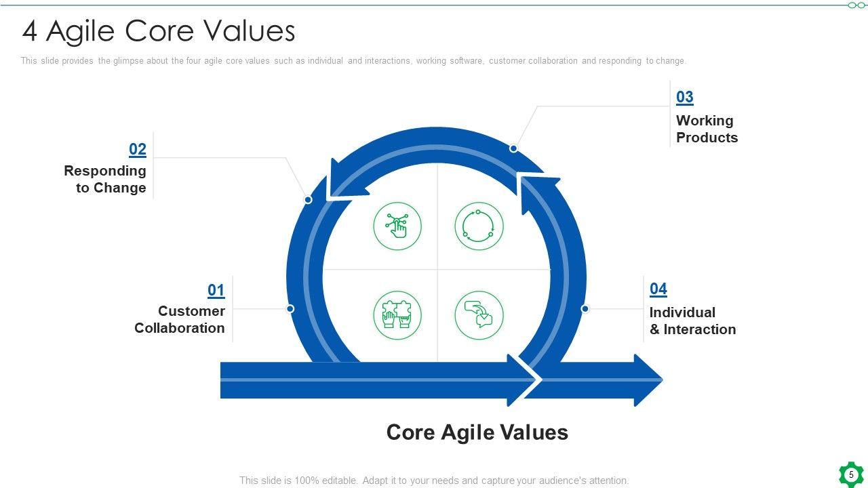The width and height of the screenshot is (868, 488).
Task: Select the Working Products label
Action: click(707, 129)
